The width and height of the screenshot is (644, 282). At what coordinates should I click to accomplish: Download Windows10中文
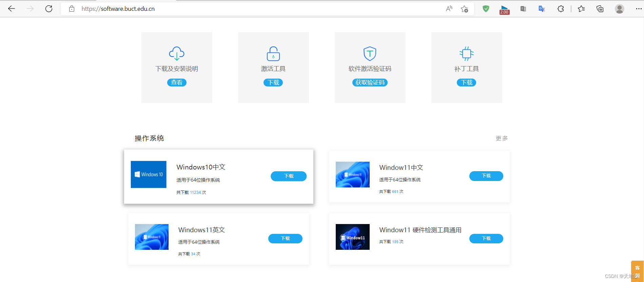289,176
